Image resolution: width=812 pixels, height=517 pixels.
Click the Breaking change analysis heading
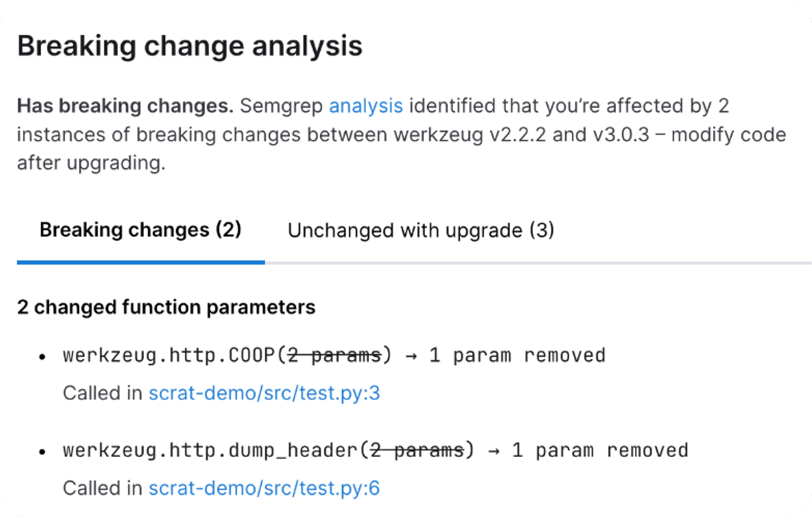190,46
